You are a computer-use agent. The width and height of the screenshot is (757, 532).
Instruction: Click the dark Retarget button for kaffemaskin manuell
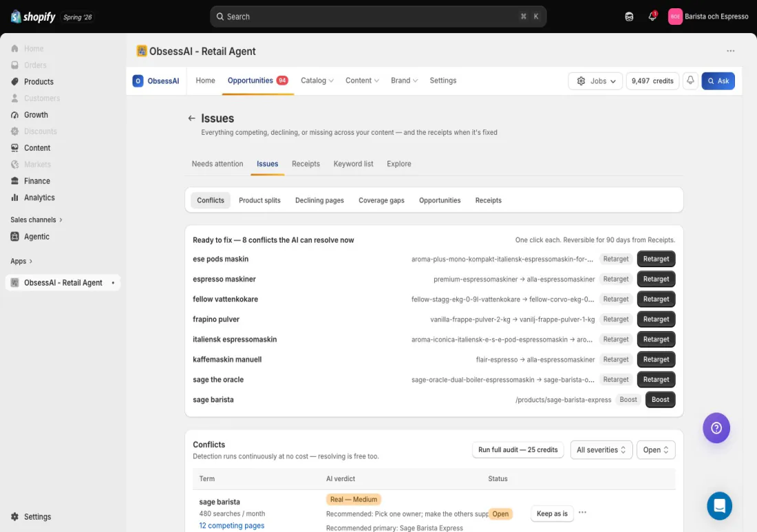click(x=656, y=360)
